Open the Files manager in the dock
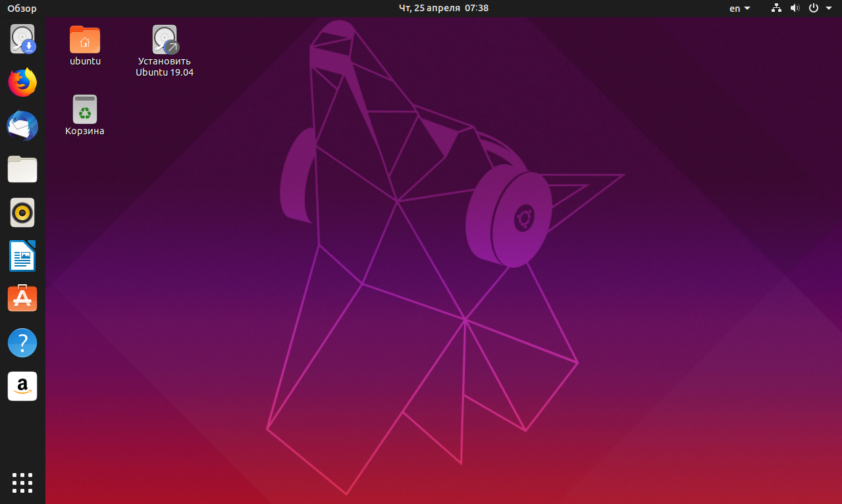Viewport: 842px width, 504px height. (22, 169)
